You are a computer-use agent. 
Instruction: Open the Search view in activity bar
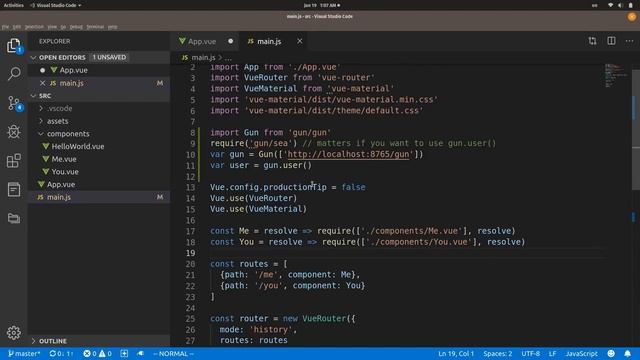pyautogui.click(x=13, y=74)
